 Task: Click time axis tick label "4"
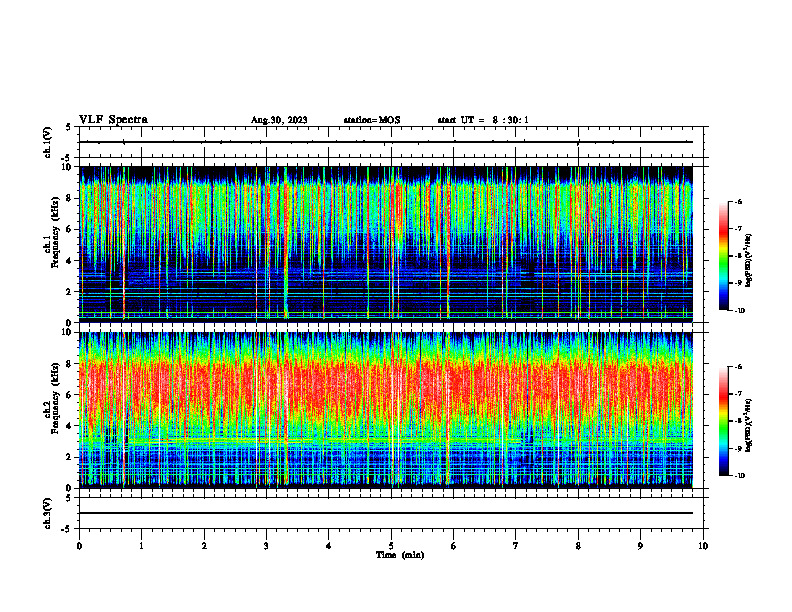[x=328, y=546]
